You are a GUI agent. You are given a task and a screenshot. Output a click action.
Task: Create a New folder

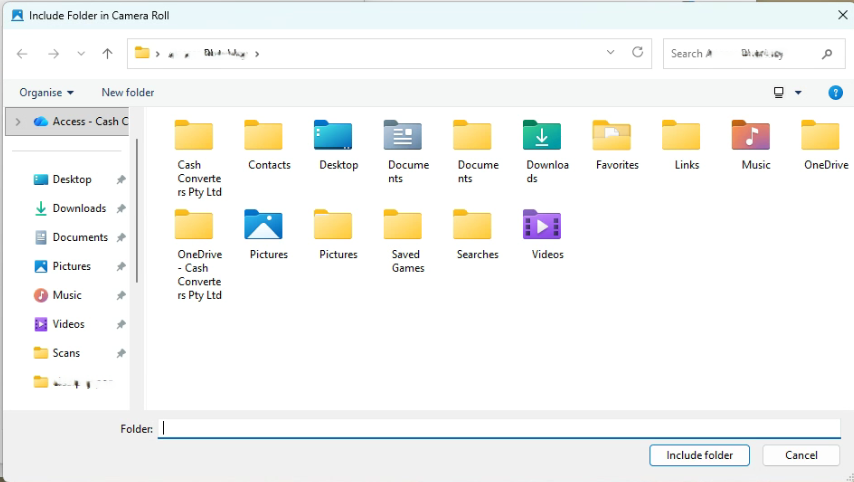point(127,93)
